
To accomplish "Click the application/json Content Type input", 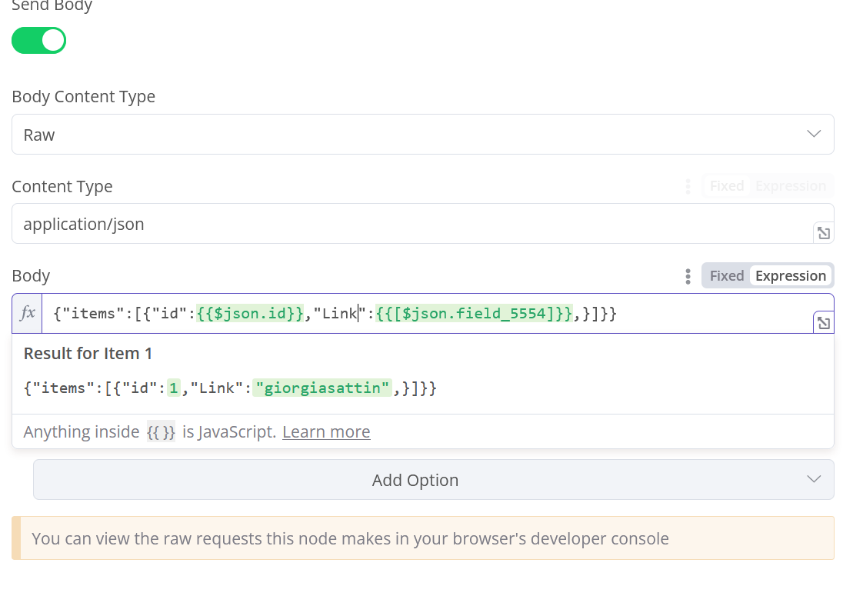I will pyautogui.click(x=412, y=224).
